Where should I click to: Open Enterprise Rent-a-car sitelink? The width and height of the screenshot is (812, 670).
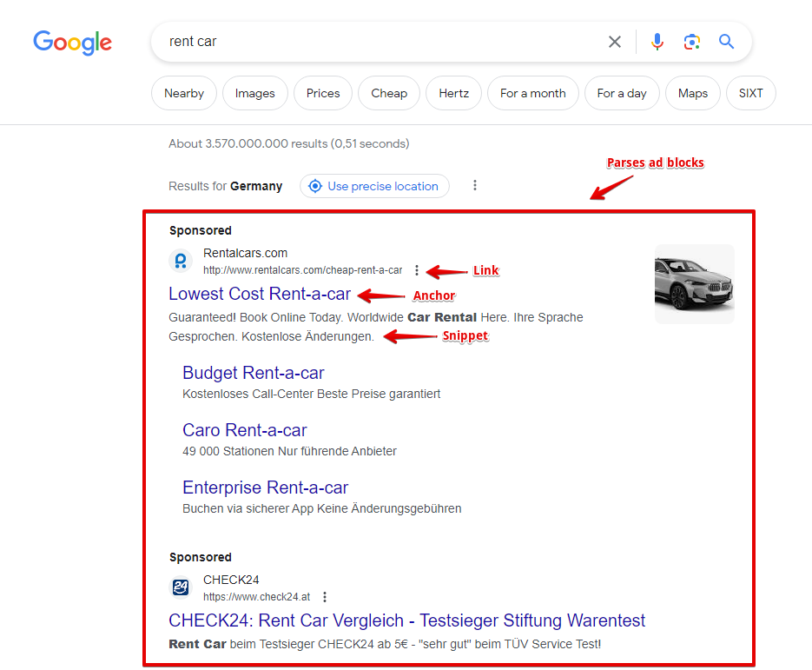(x=265, y=488)
